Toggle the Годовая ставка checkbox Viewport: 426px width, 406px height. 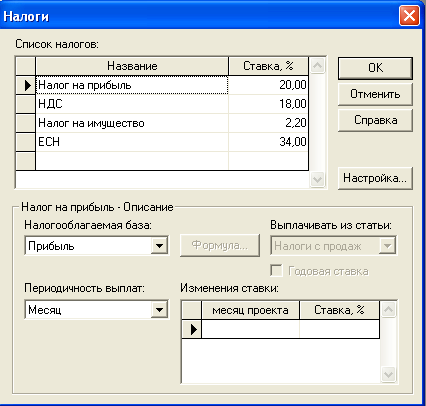point(276,271)
